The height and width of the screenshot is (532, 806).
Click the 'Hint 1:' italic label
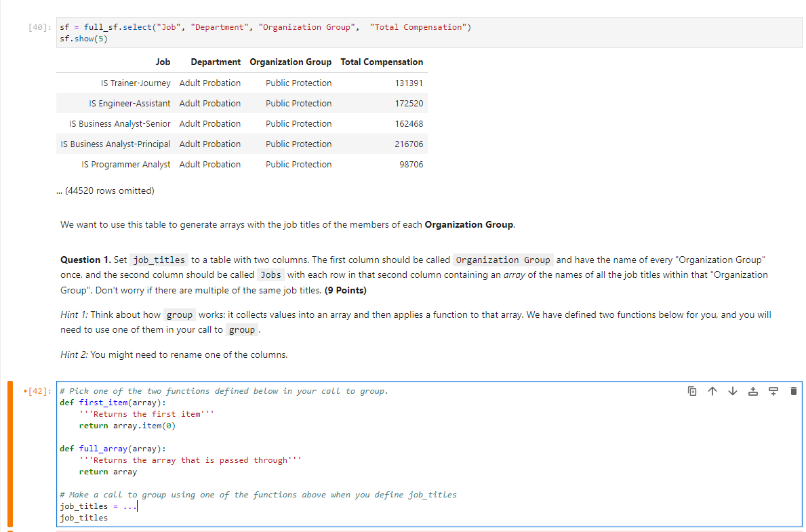tap(74, 314)
